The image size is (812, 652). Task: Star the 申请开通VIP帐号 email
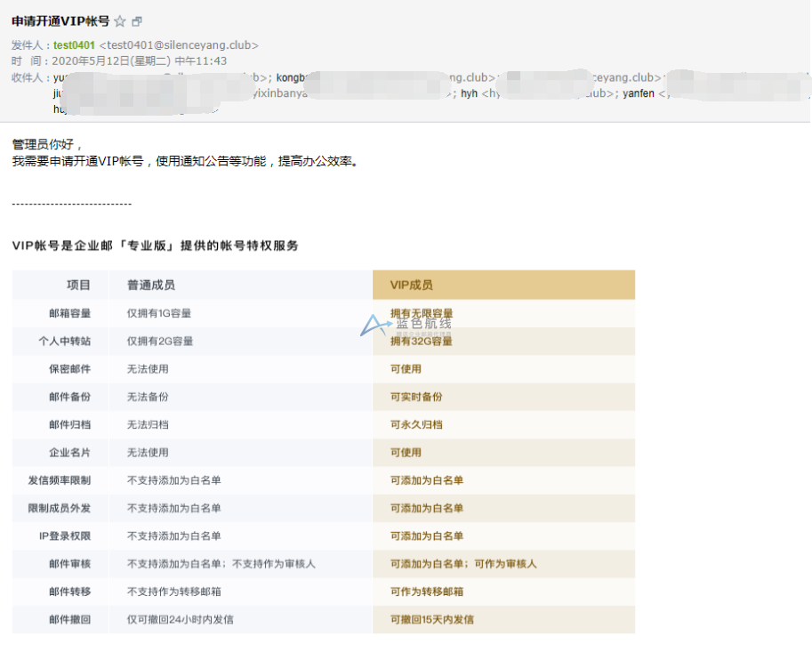click(x=120, y=21)
